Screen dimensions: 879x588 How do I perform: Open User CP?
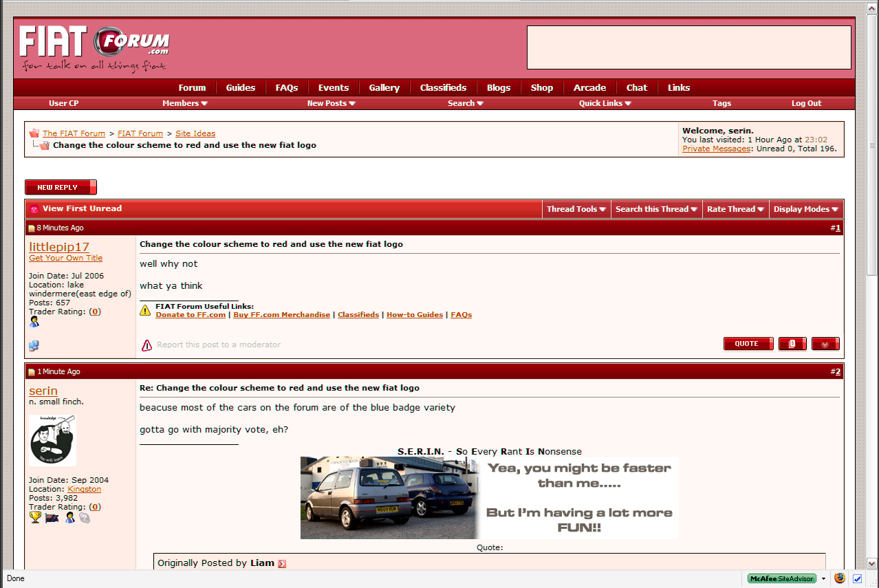64,103
